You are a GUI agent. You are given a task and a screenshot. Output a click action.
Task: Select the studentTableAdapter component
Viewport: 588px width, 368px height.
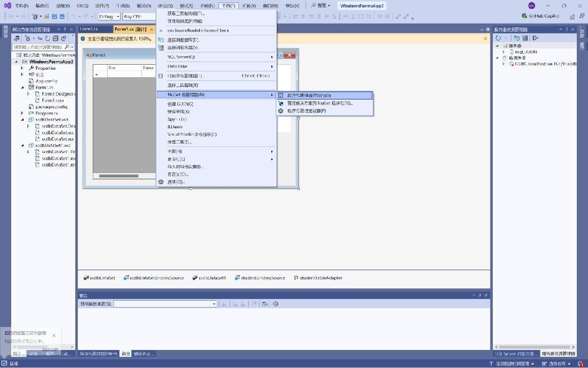(x=318, y=278)
